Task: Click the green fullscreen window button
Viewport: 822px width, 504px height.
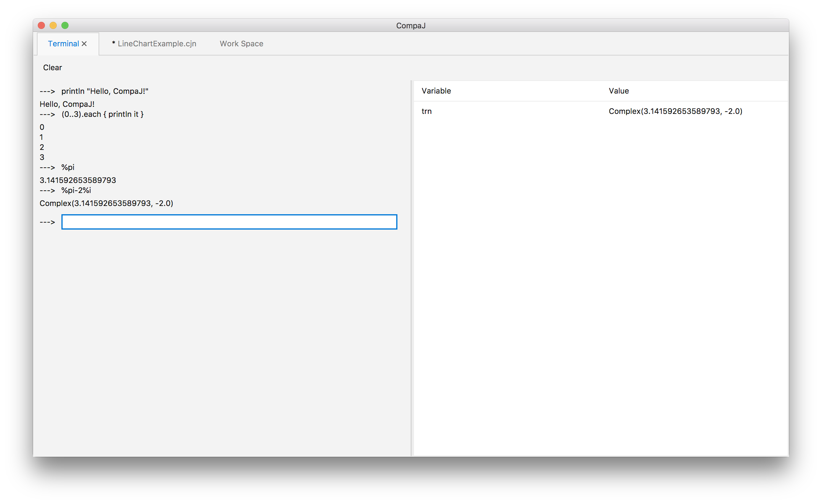Action: pyautogui.click(x=65, y=25)
